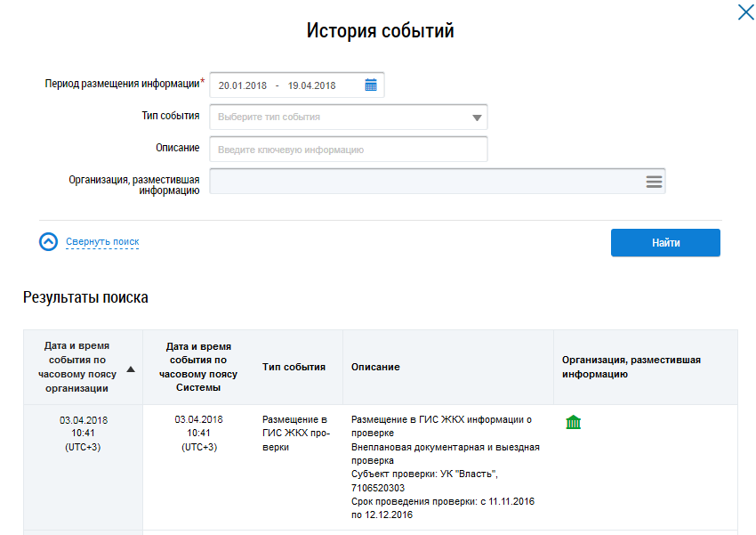Open the calendar date picker icon

[371, 85]
